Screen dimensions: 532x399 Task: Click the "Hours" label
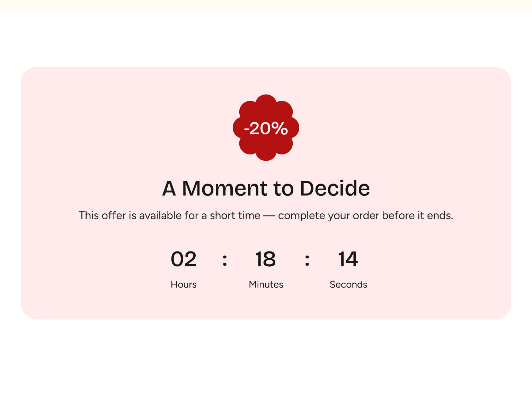(x=184, y=284)
